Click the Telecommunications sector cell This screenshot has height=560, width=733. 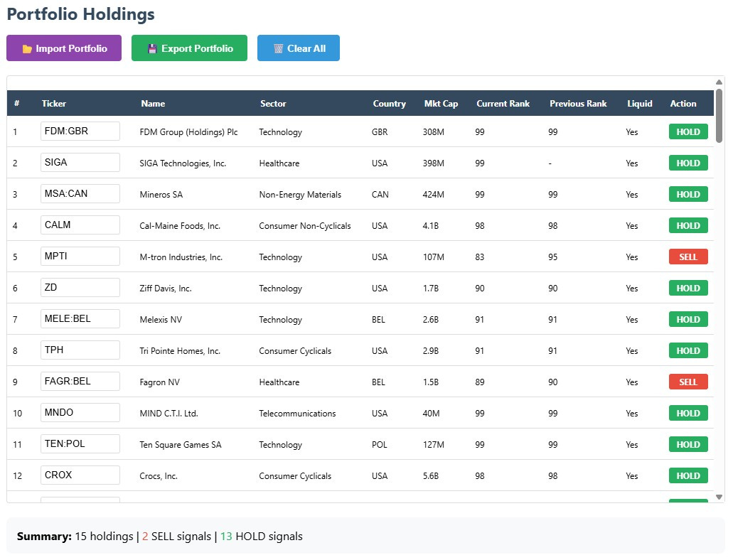297,413
